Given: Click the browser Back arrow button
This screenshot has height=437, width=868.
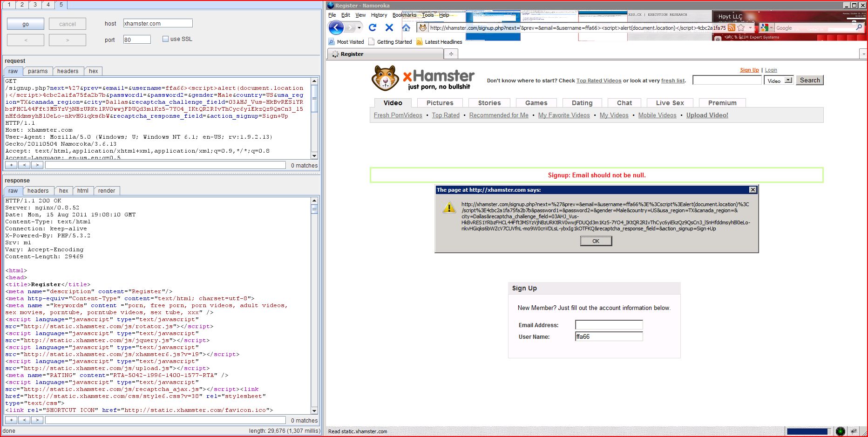Looking at the screenshot, I should [336, 27].
